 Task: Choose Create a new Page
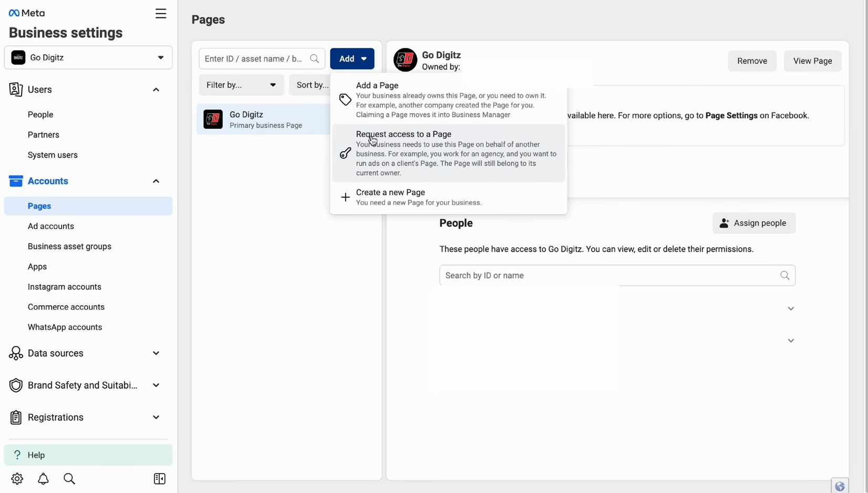[x=449, y=197]
